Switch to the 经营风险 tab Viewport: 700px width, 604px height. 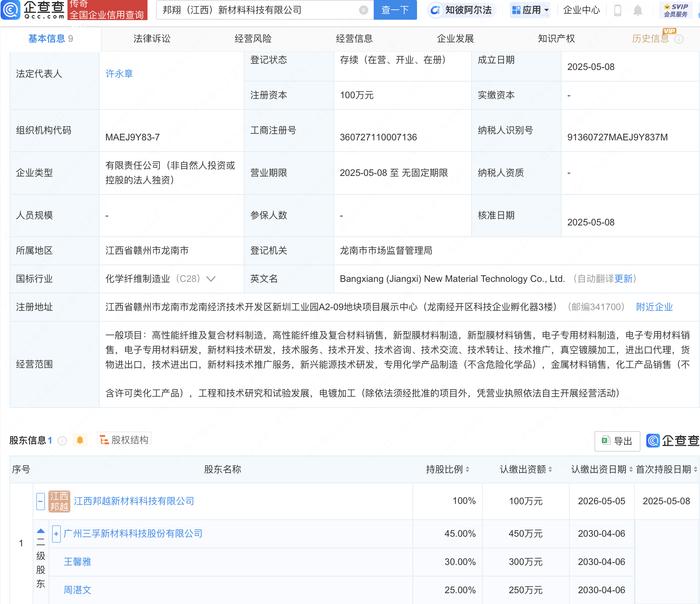[x=253, y=39]
